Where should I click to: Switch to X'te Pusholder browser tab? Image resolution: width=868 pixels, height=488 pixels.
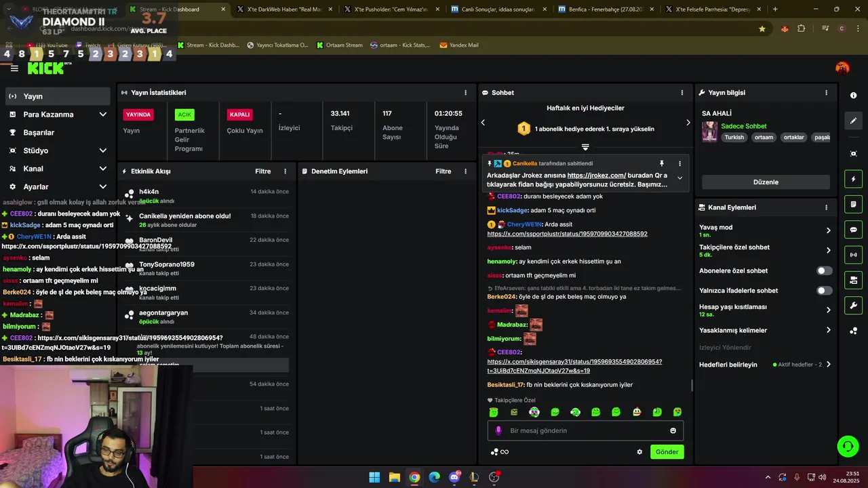tap(391, 9)
